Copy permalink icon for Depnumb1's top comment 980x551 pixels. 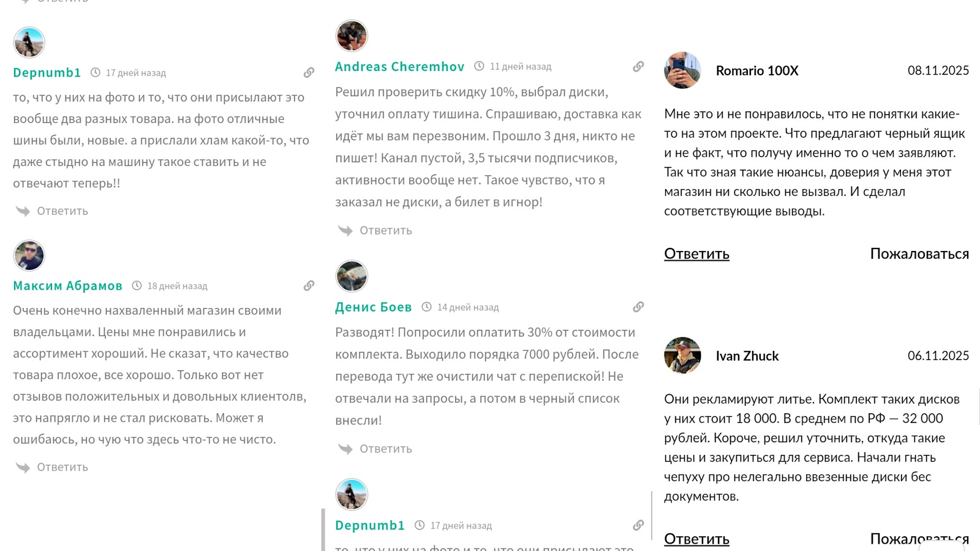[x=309, y=73]
